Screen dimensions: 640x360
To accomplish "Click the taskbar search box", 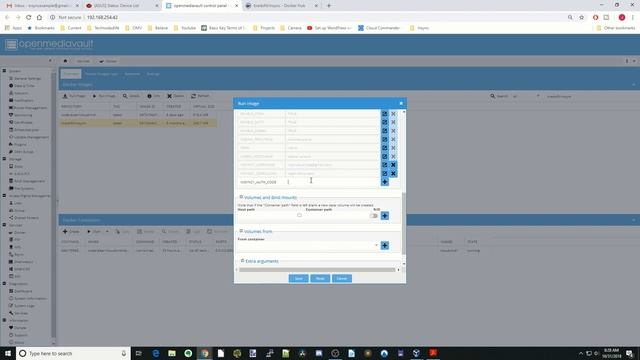I will [x=73, y=353].
